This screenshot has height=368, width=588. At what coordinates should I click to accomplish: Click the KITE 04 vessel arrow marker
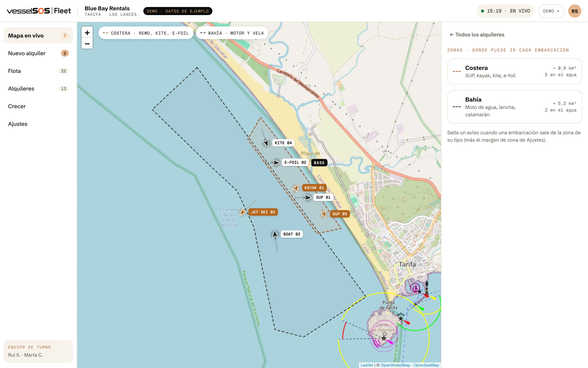point(266,143)
